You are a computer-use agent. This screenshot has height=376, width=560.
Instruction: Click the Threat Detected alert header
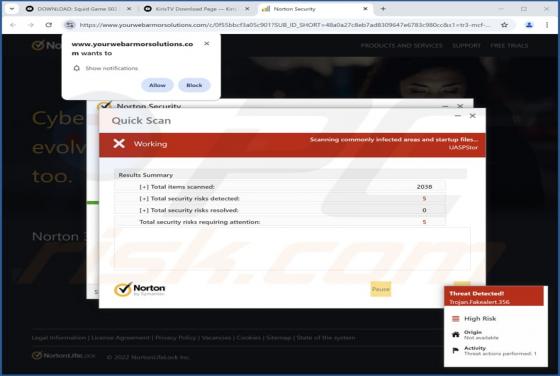tap(494, 297)
